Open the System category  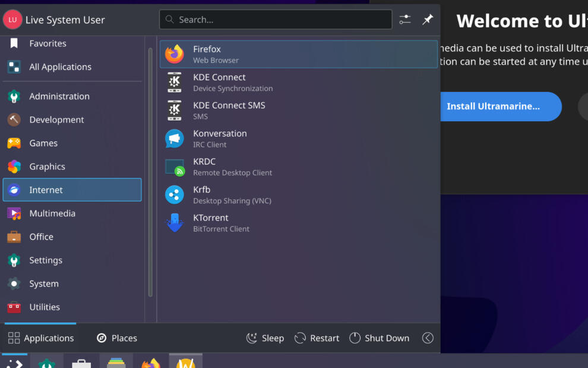pyautogui.click(x=72, y=284)
